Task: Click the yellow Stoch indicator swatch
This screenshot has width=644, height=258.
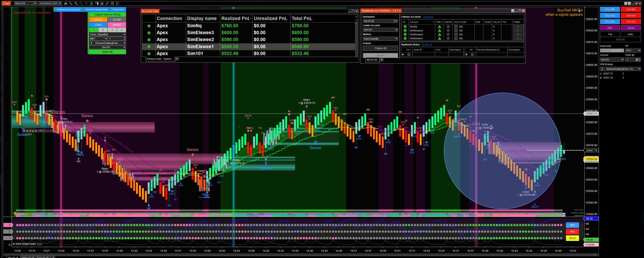Action: click(572, 238)
